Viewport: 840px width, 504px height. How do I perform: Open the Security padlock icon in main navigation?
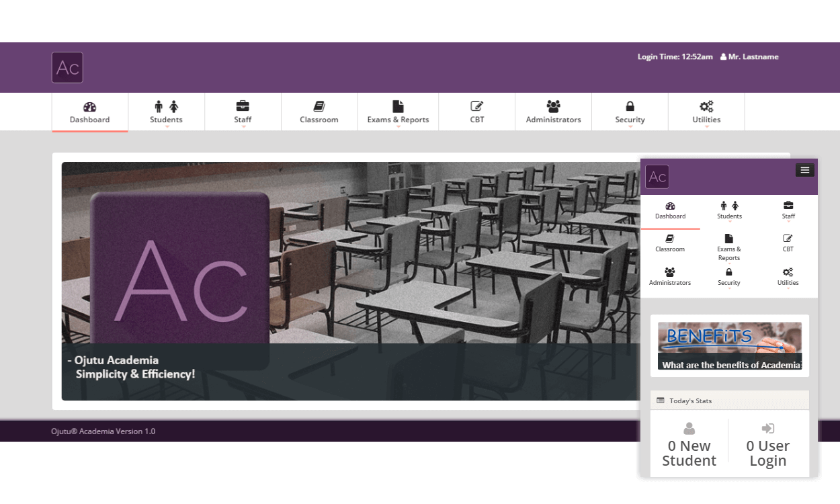630,106
